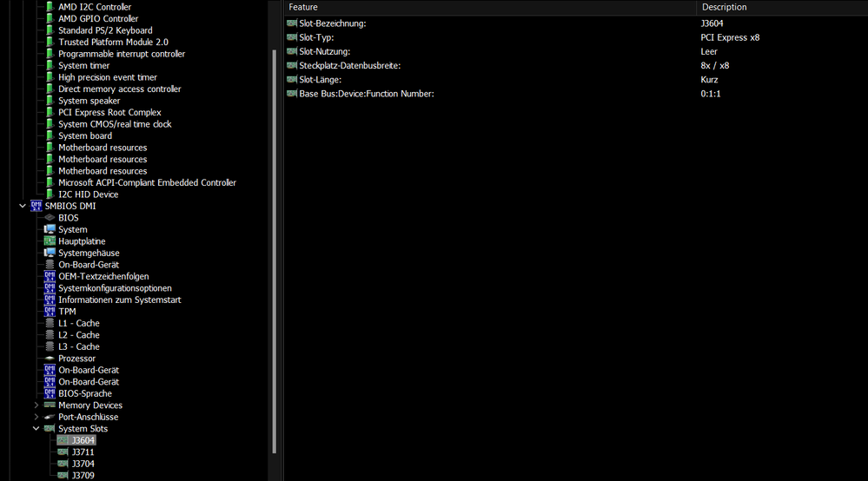This screenshot has width=868, height=481.
Task: Click the 8x / x8 value
Action: click(715, 65)
